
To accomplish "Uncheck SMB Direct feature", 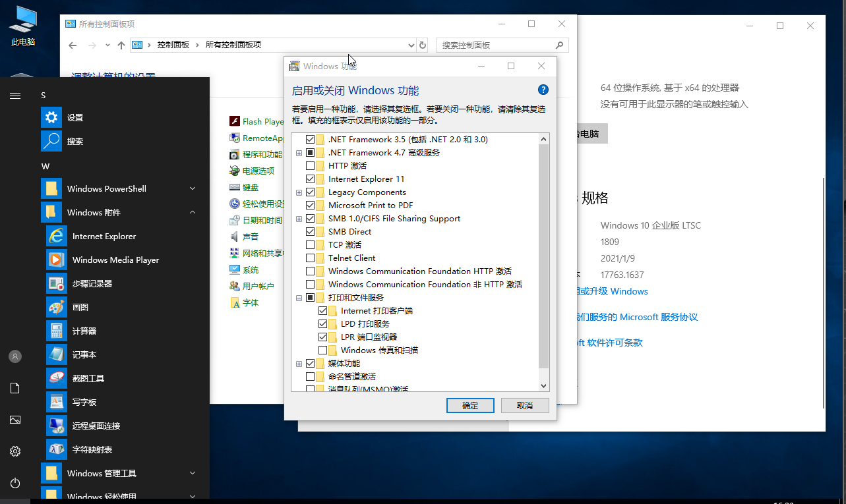I will pyautogui.click(x=311, y=232).
